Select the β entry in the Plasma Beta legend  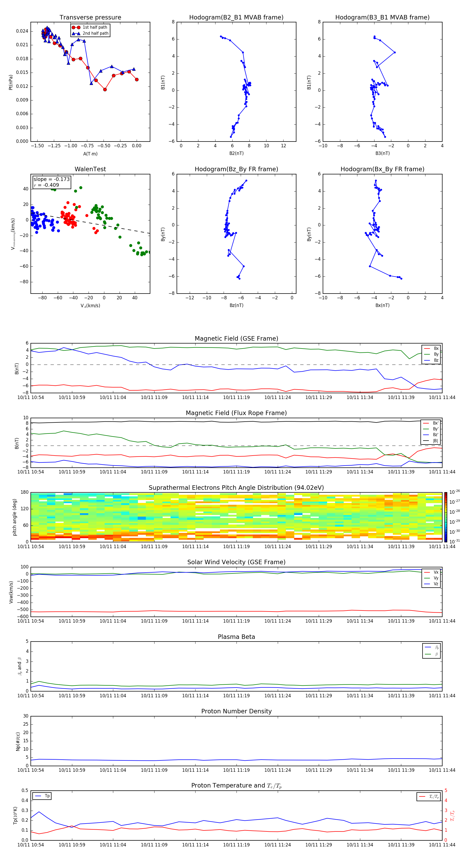pos(431,654)
